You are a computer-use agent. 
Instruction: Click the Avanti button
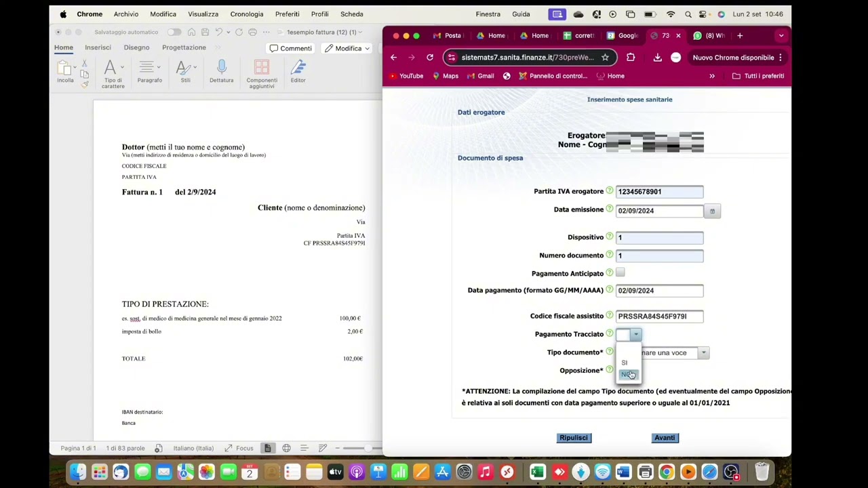click(x=665, y=438)
